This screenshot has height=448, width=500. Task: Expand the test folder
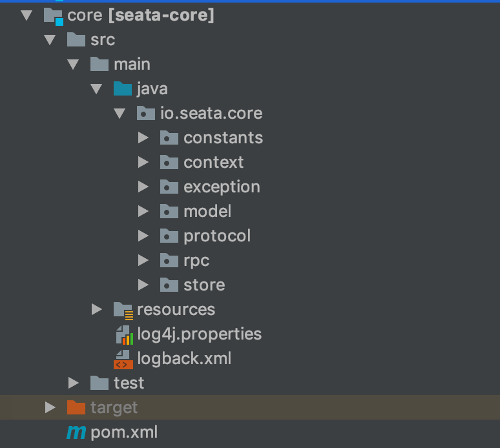coord(74,383)
